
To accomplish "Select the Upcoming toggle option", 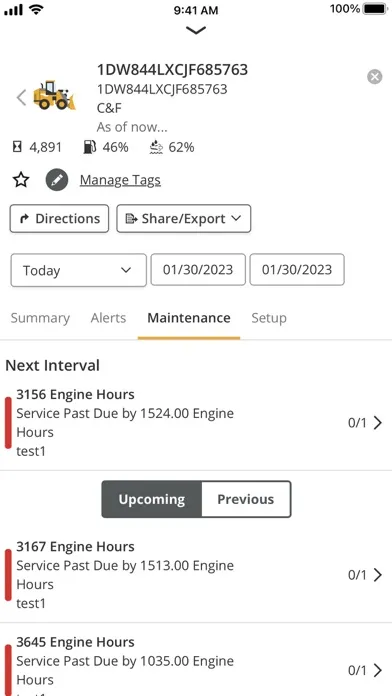I will pyautogui.click(x=151, y=499).
